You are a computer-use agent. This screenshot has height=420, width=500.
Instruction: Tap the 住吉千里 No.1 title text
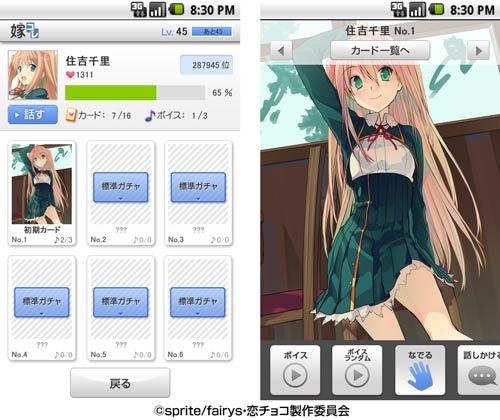point(380,31)
